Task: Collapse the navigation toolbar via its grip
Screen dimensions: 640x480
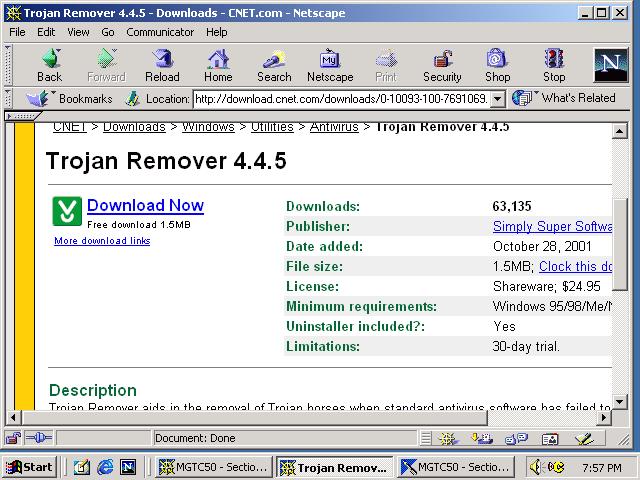Action: tap(8, 65)
